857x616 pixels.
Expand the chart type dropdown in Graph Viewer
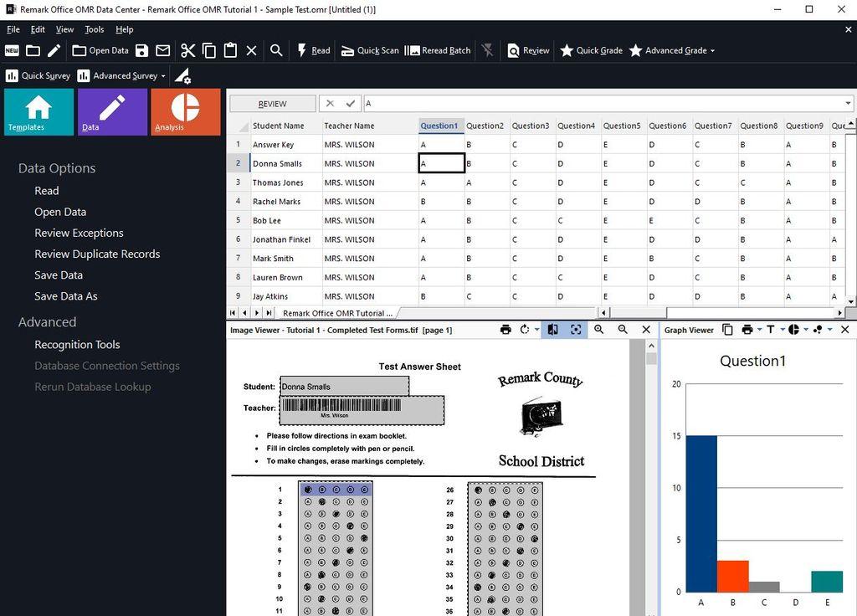tap(806, 330)
